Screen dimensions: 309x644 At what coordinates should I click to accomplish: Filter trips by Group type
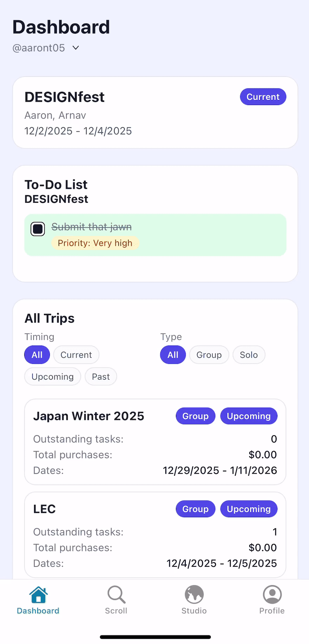pyautogui.click(x=209, y=355)
